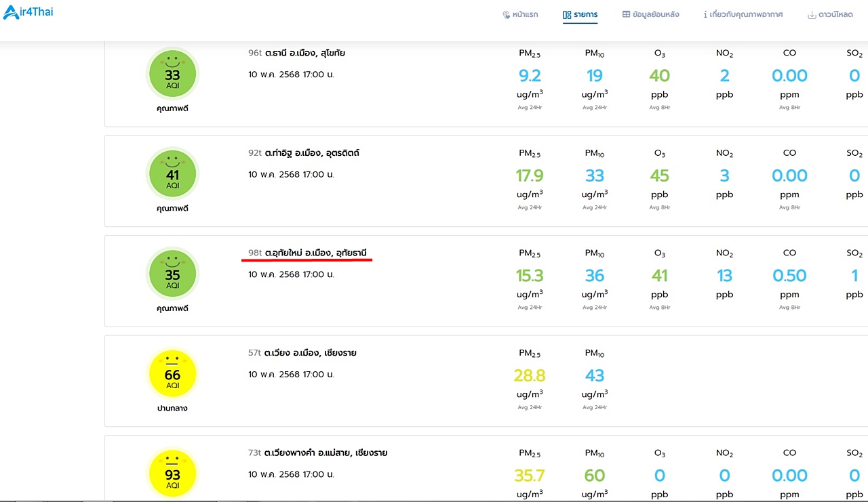
Task: Click the CO value 0.50
Action: (789, 276)
